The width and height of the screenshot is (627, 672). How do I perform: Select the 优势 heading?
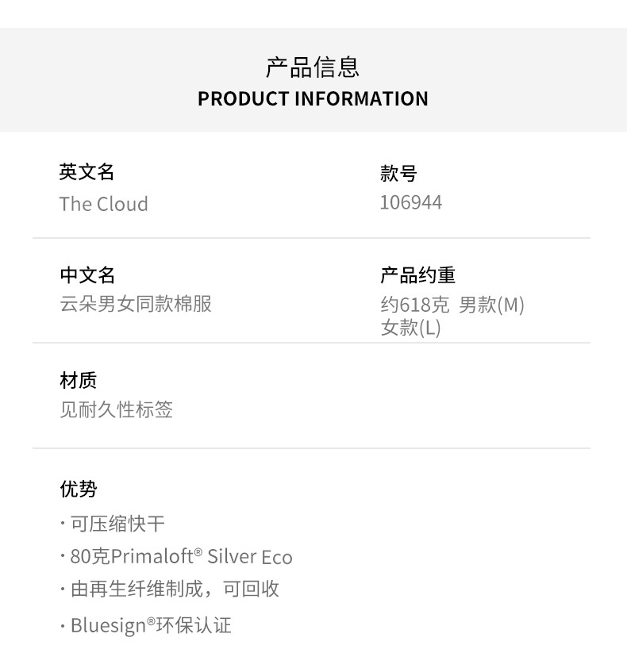tap(78, 489)
